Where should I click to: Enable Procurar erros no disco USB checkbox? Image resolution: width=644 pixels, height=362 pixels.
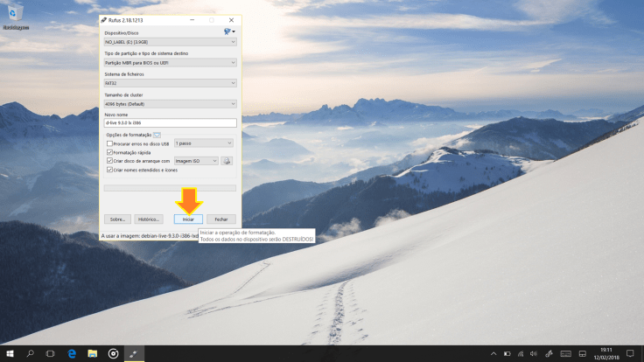(109, 143)
